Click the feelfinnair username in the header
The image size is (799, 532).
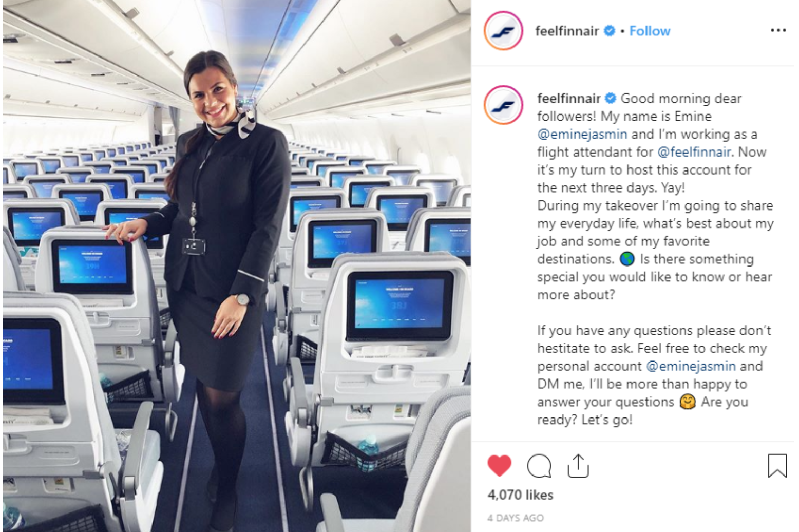[x=567, y=31]
